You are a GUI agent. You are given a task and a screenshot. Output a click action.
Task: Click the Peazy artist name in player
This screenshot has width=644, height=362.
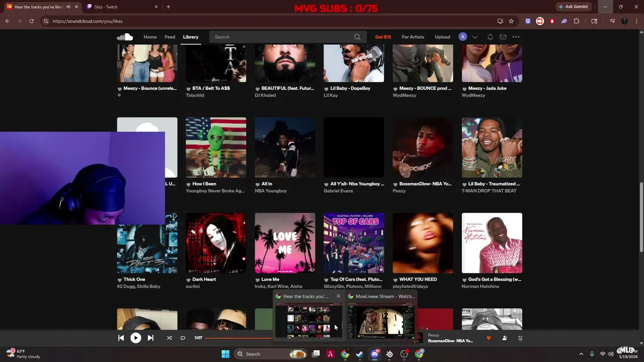pyautogui.click(x=434, y=335)
